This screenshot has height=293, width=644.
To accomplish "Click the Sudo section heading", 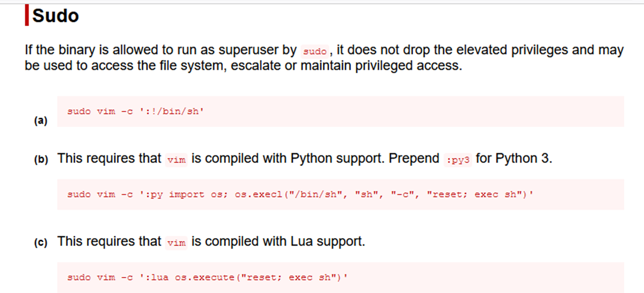I will (x=56, y=16).
